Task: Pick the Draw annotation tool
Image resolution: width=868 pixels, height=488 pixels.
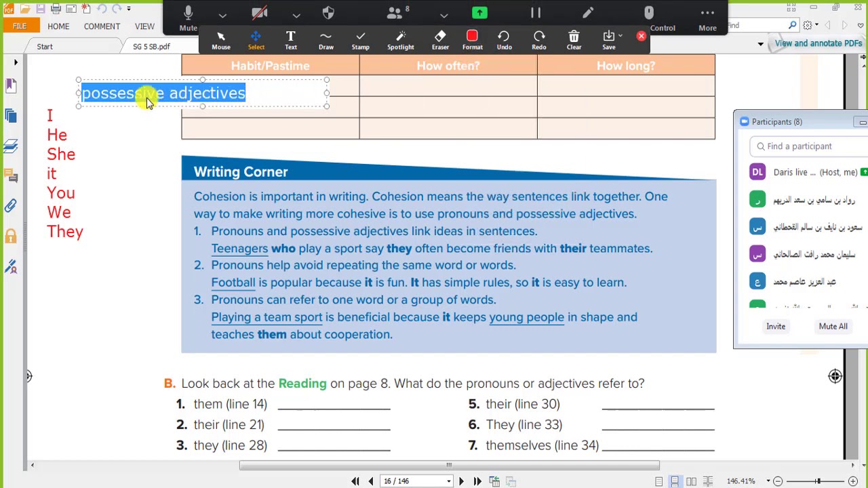Action: [326, 40]
